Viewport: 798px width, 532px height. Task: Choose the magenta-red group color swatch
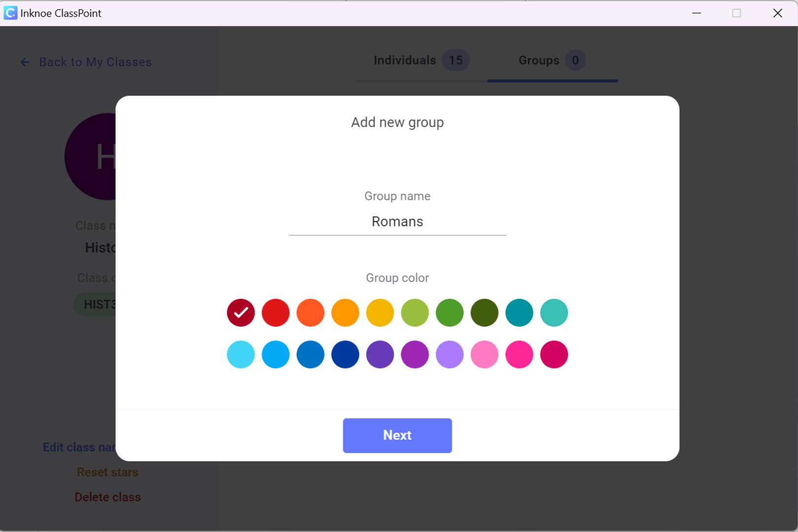point(554,355)
